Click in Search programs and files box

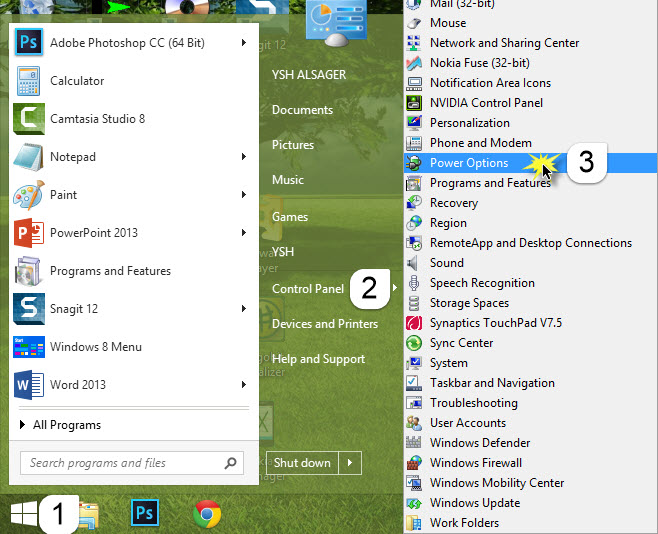tap(132, 463)
